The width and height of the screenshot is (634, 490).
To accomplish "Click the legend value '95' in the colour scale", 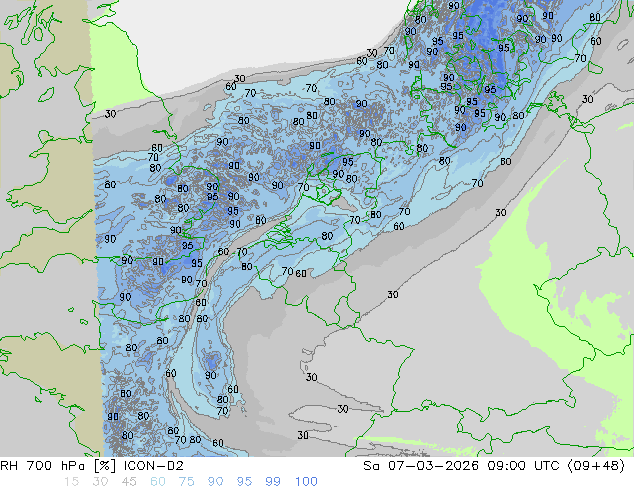I will click(x=244, y=482).
